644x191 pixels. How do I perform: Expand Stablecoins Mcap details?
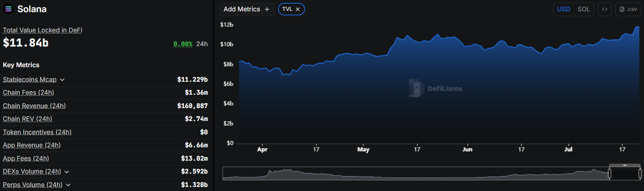coord(62,80)
